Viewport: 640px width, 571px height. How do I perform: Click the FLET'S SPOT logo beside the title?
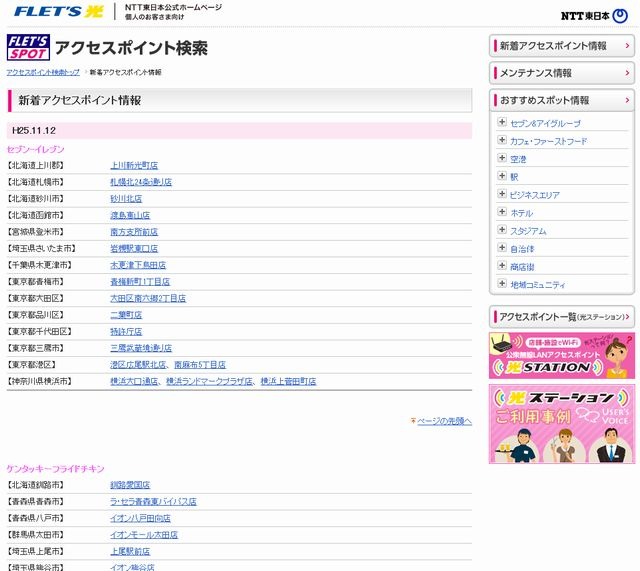(28, 47)
